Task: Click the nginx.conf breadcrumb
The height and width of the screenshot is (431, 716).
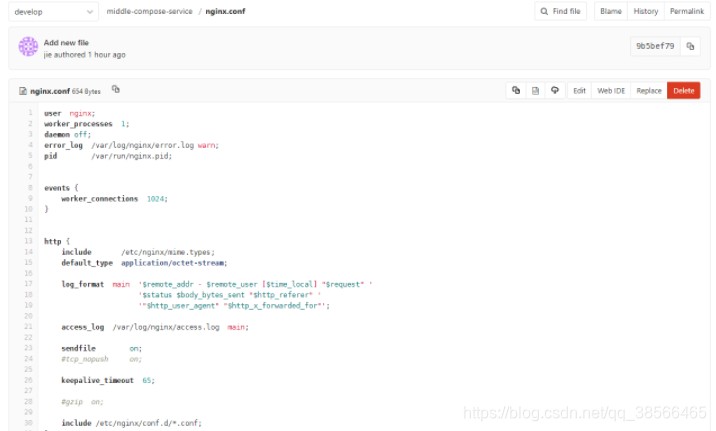Action: 225,11
